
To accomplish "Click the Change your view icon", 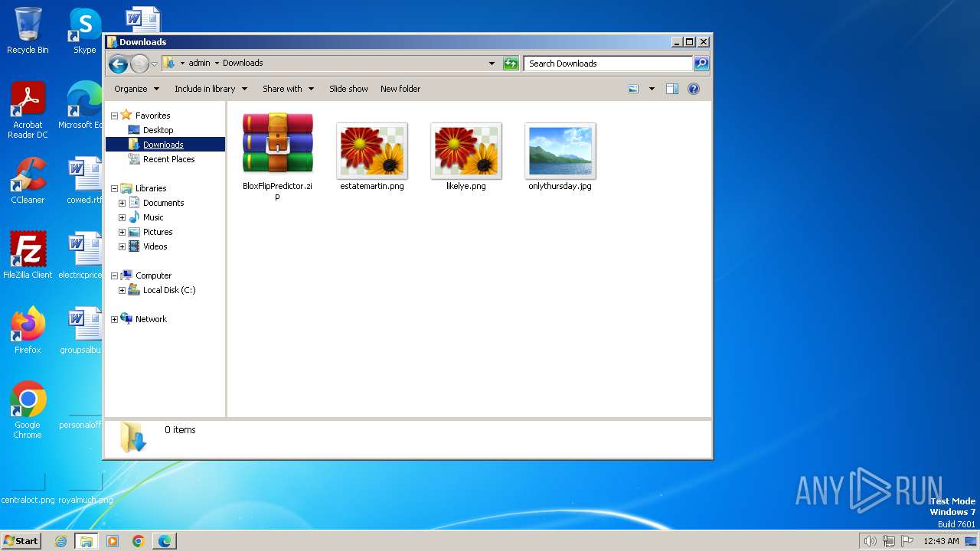I will click(x=633, y=89).
